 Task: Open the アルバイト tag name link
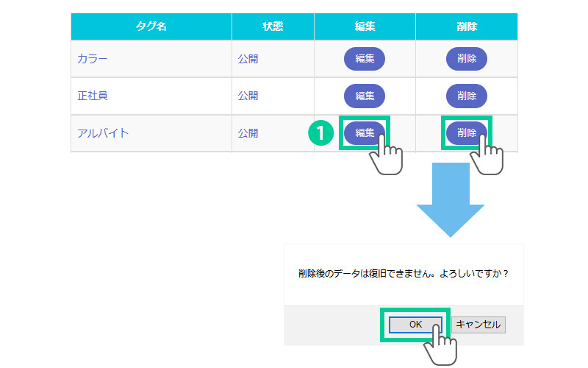tap(103, 133)
